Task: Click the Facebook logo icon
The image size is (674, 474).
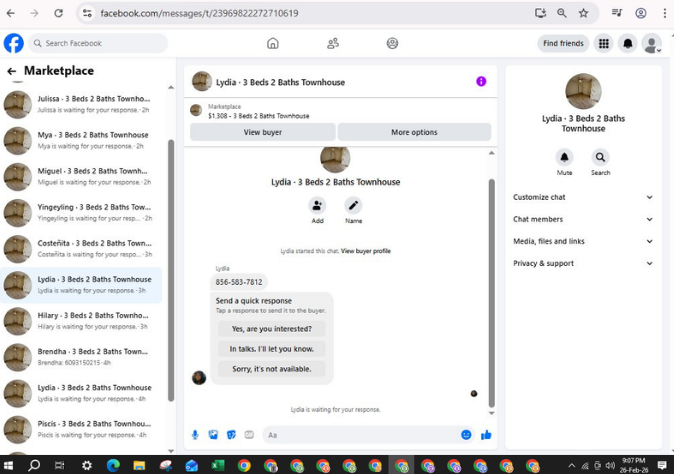Action: [x=14, y=43]
